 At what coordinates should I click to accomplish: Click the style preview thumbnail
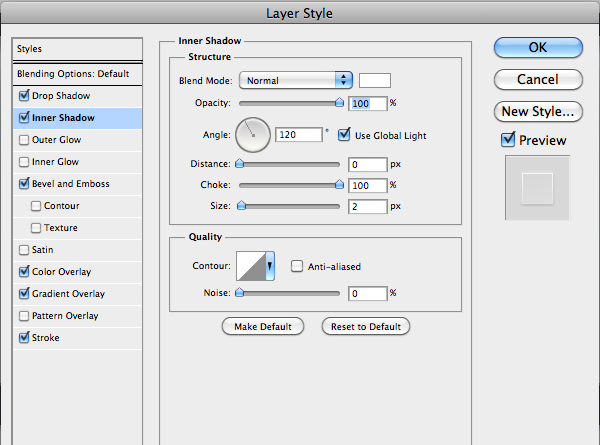click(x=537, y=188)
